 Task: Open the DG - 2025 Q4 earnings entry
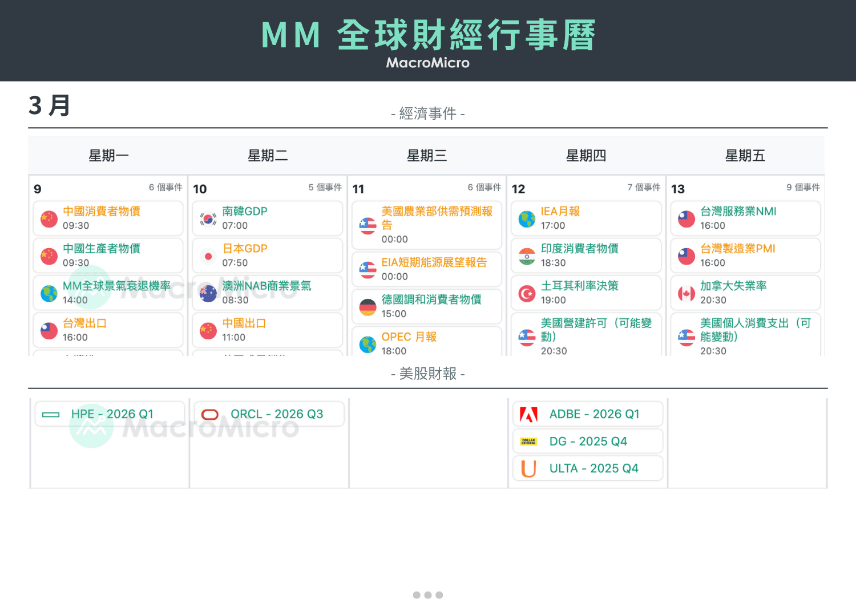pos(588,441)
